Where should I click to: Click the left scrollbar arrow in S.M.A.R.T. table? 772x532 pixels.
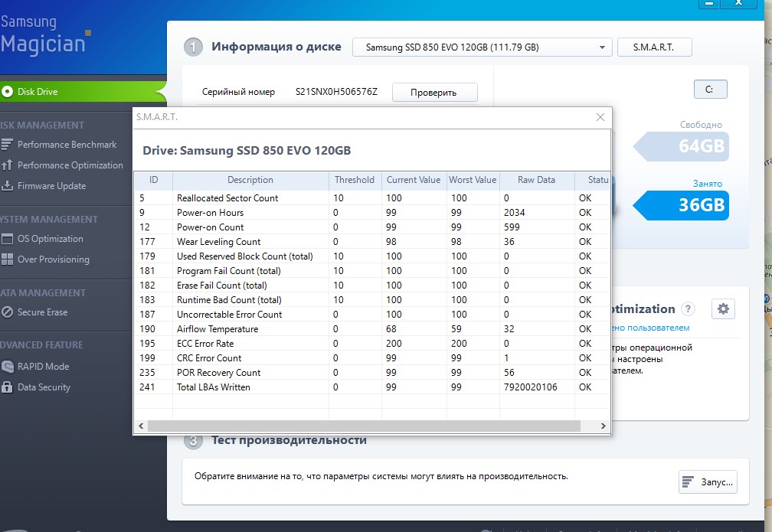coord(141,426)
